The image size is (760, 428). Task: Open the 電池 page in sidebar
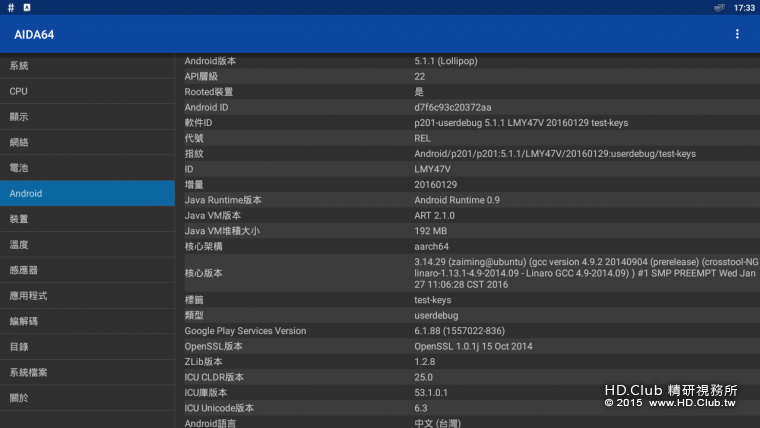pos(87,168)
